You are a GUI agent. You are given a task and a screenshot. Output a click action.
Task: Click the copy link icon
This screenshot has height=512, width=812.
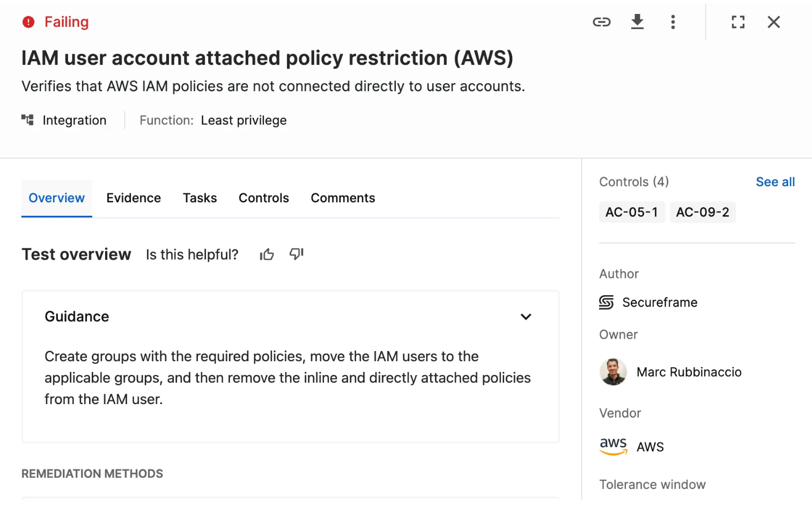601,22
